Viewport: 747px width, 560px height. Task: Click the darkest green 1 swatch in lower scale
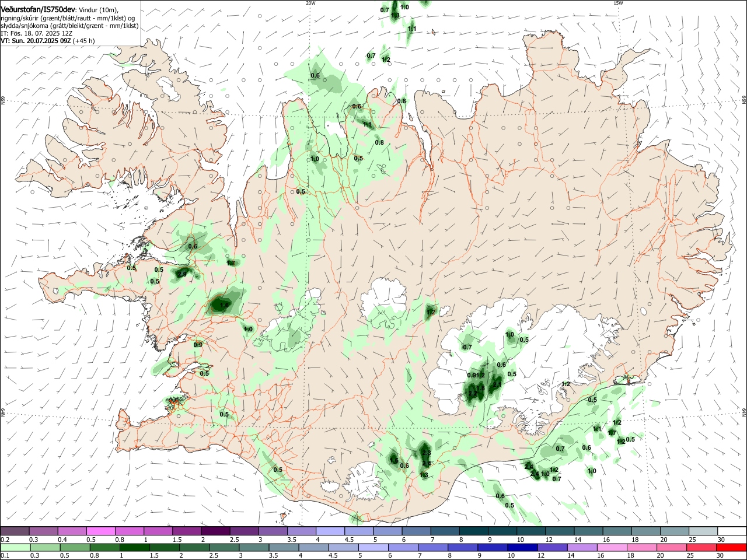click(134, 547)
